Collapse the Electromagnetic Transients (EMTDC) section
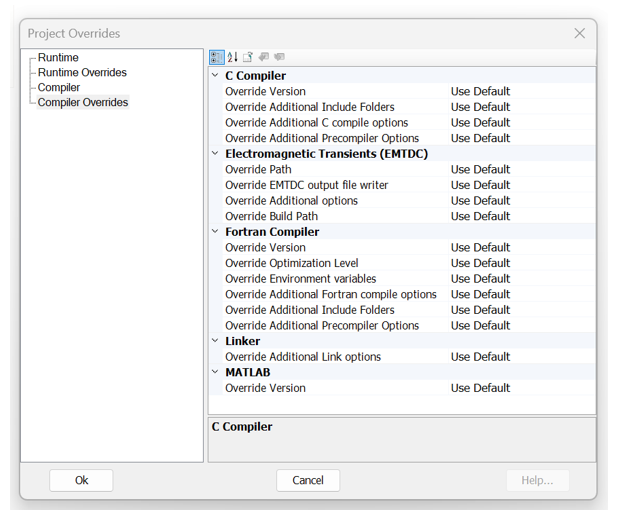620x514 pixels. (215, 154)
